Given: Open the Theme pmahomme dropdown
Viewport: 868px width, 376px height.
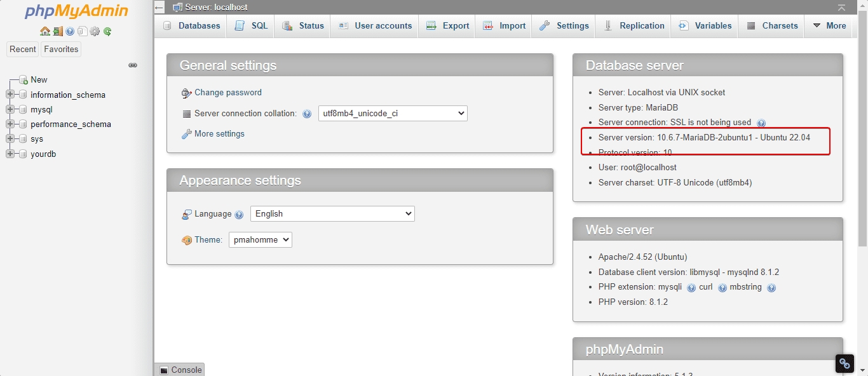Looking at the screenshot, I should click(260, 240).
